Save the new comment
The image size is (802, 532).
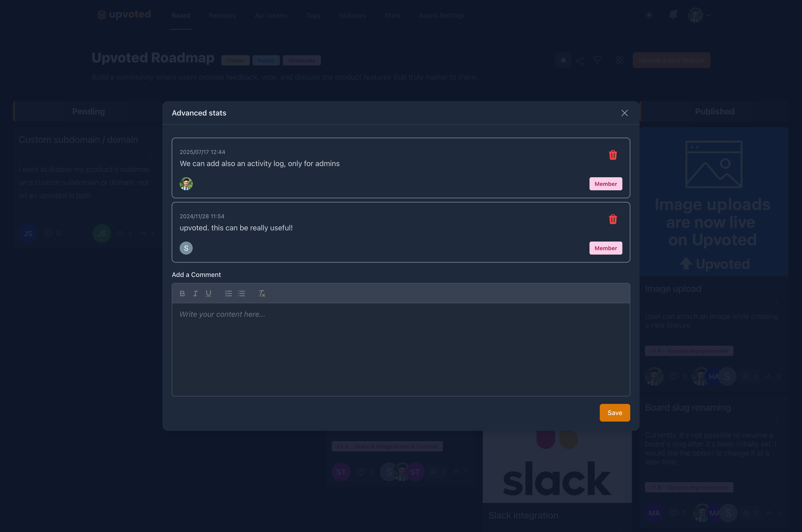(614, 413)
